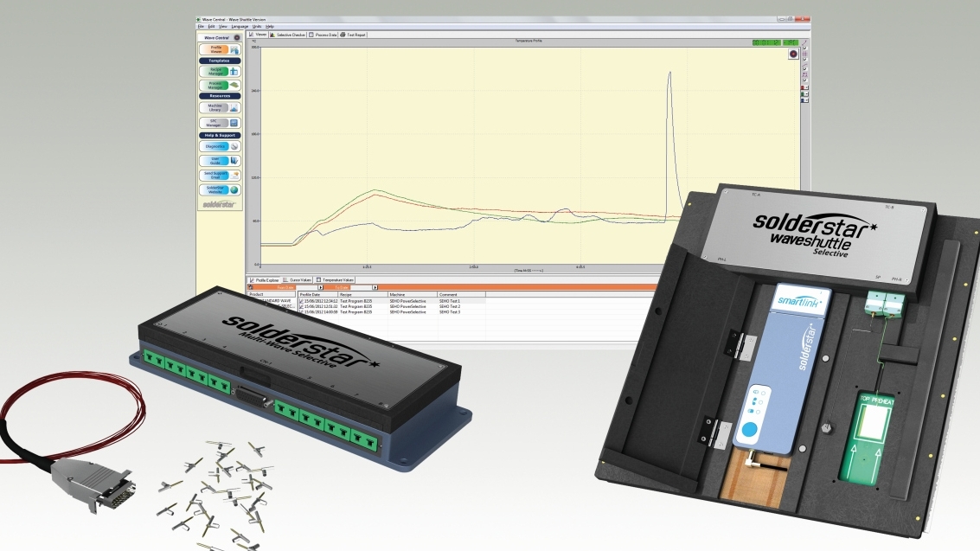This screenshot has height=551, width=980.
Task: Switch to the Process Data tab
Action: pos(323,35)
